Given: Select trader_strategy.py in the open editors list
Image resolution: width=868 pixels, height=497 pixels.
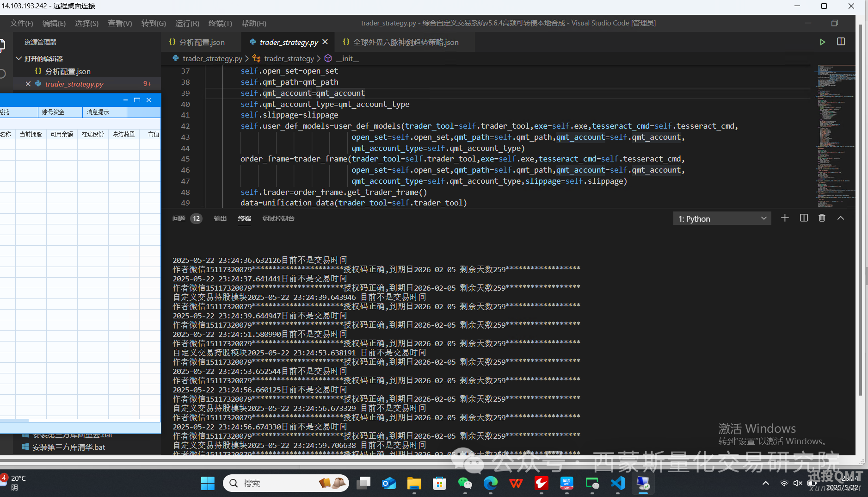Looking at the screenshot, I should (74, 84).
